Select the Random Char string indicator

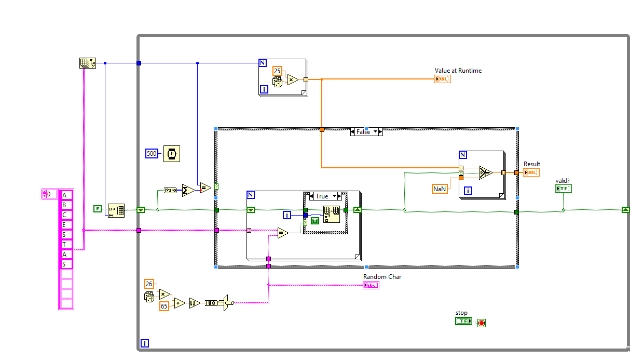click(371, 285)
